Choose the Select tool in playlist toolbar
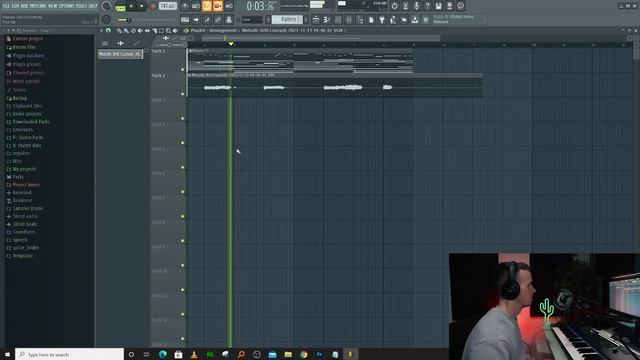 161,31
